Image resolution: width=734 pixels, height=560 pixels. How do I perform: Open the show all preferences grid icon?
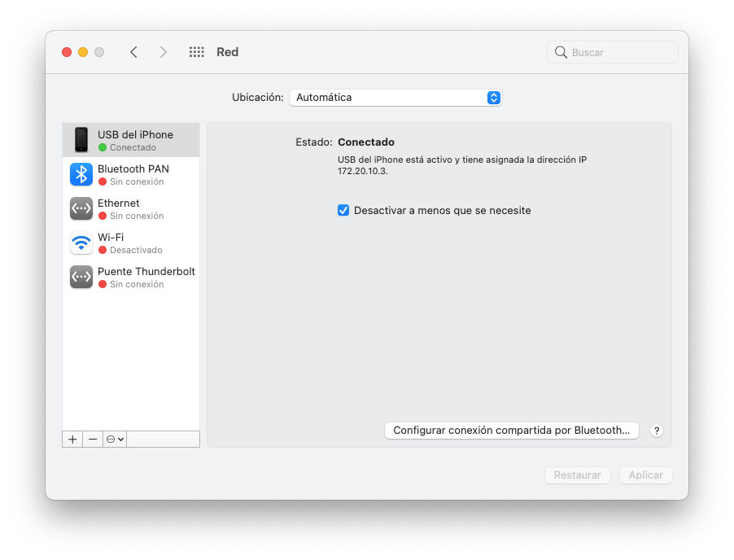point(196,51)
